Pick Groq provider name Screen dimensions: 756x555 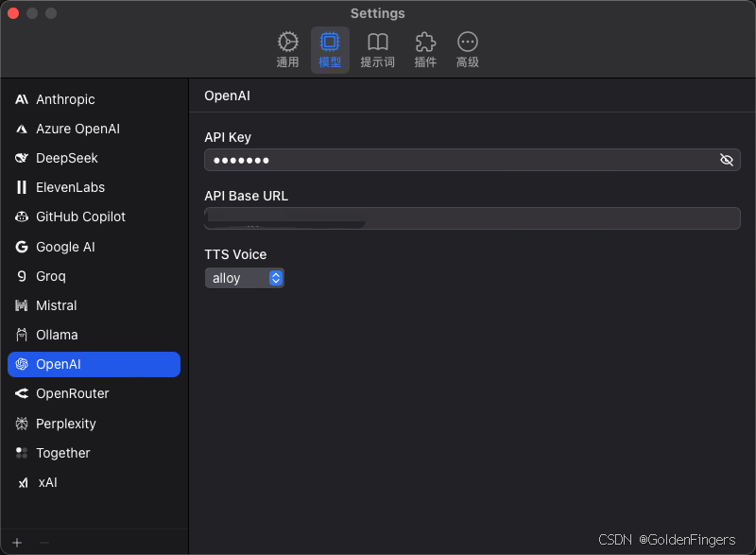coord(51,276)
